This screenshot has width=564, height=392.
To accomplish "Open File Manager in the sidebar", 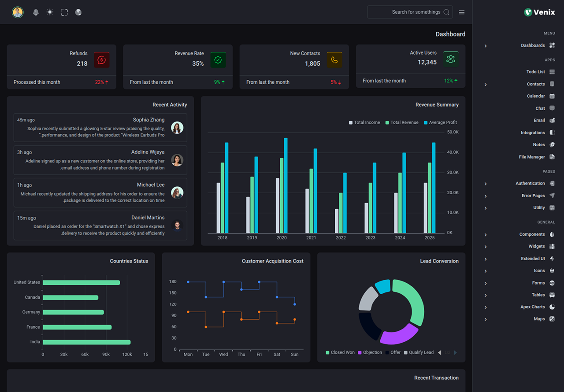I will tap(532, 157).
